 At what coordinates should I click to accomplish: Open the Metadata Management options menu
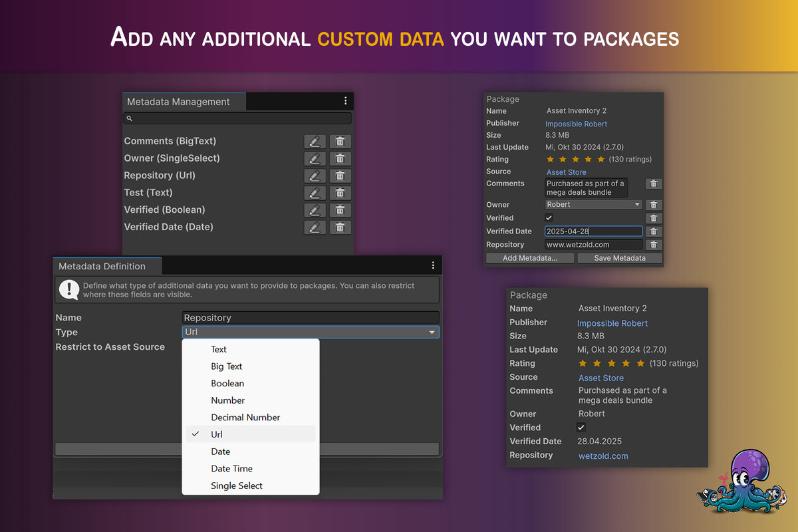[x=345, y=100]
